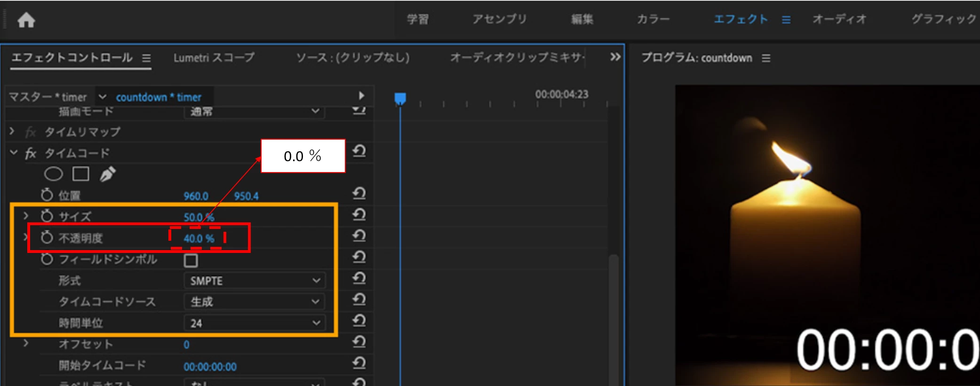Open the タイムコードソース 生成 dropdown
Viewport: 980px width, 386px height.
click(x=255, y=301)
